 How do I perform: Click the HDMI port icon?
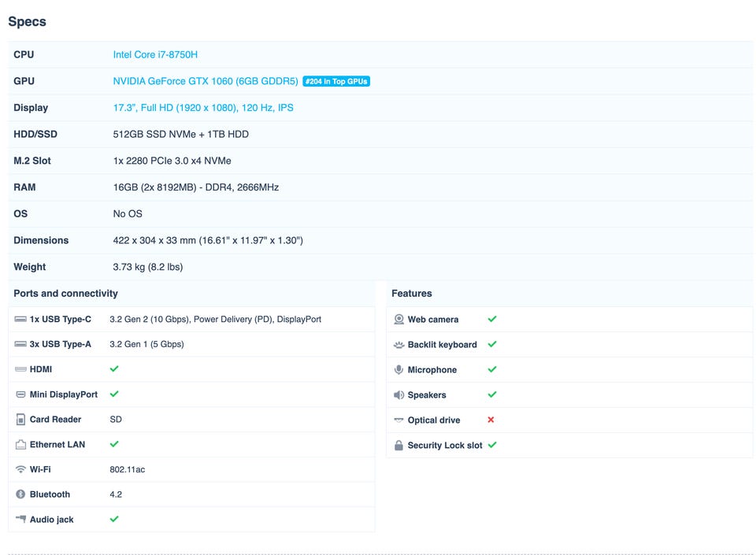[x=20, y=369]
